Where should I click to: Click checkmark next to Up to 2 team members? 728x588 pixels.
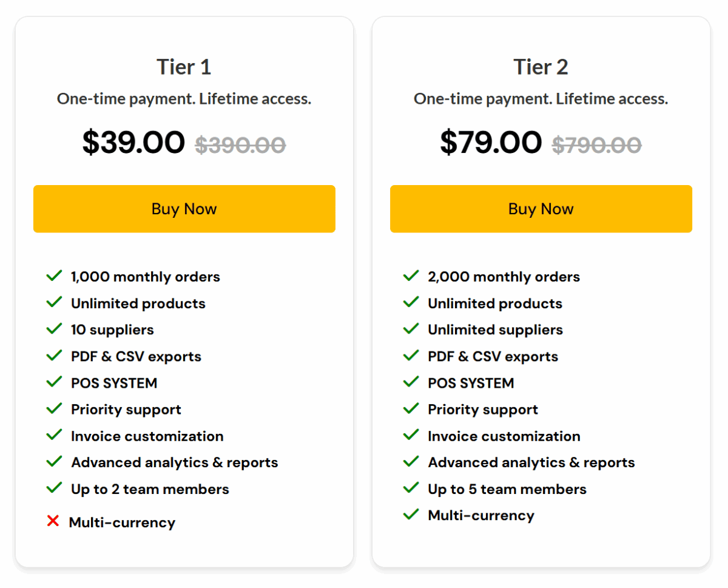(x=55, y=488)
